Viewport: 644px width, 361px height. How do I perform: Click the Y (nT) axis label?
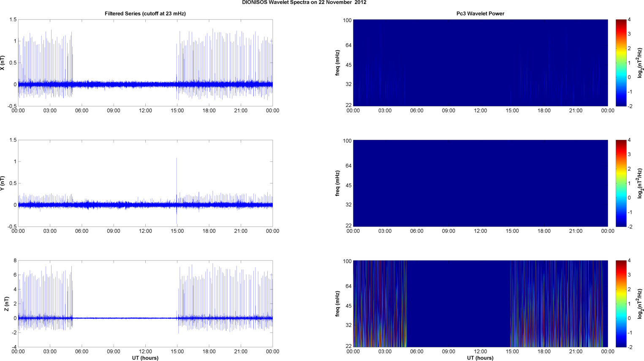point(3,183)
